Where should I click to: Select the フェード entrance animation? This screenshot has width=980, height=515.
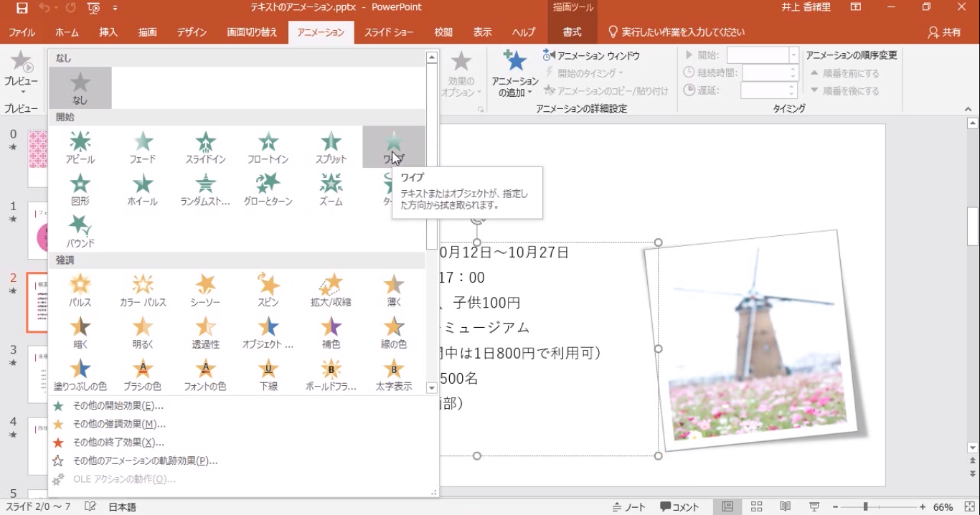tap(143, 147)
